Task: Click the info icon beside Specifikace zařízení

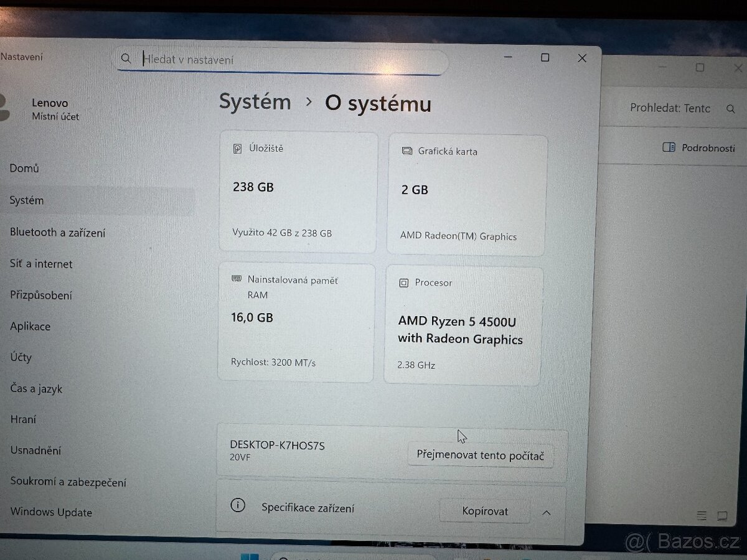Action: (237, 506)
